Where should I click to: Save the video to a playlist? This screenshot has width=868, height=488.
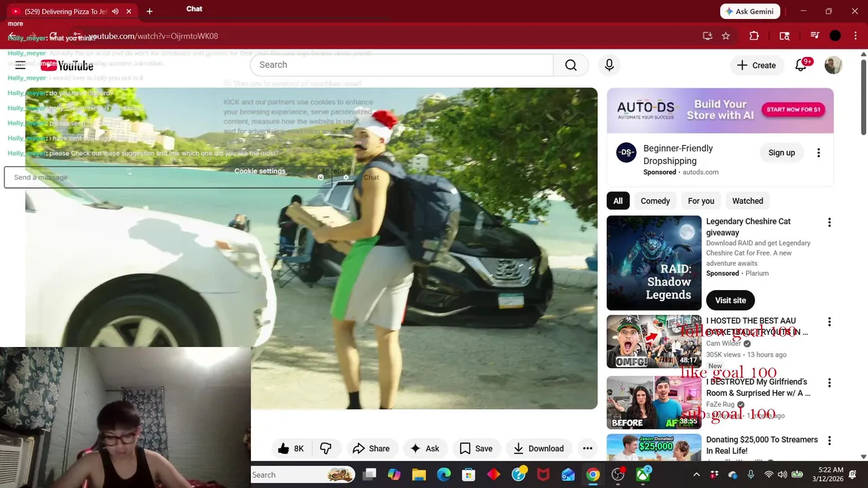pos(476,449)
